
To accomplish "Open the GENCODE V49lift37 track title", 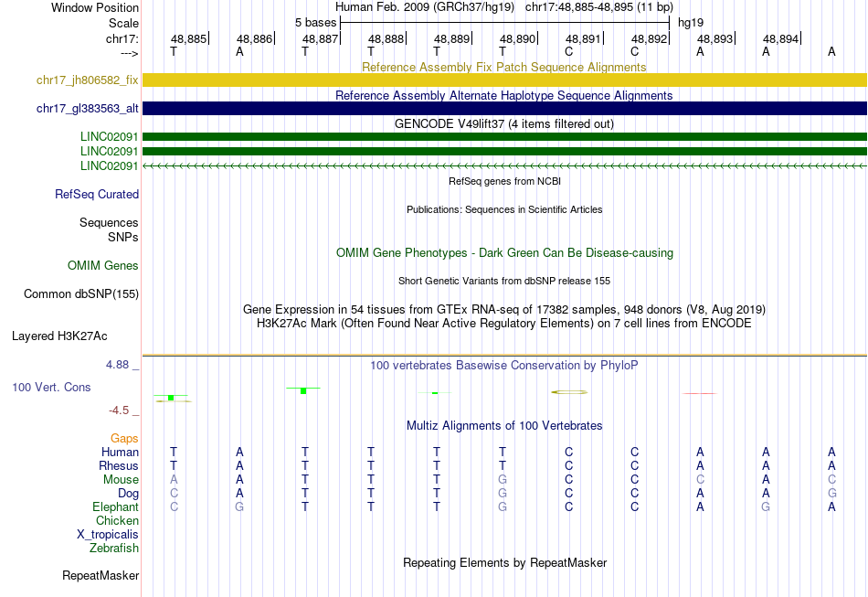I will [x=504, y=123].
